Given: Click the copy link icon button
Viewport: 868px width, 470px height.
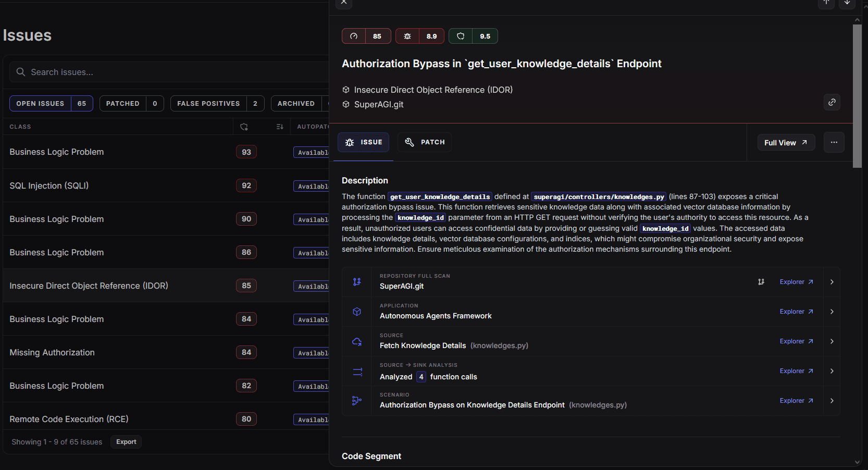Looking at the screenshot, I should click(832, 102).
